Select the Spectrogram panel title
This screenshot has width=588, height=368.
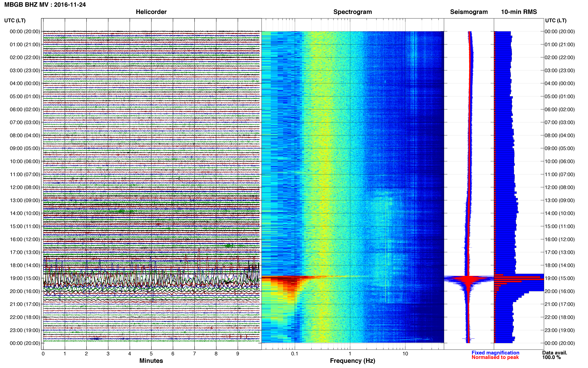(352, 12)
